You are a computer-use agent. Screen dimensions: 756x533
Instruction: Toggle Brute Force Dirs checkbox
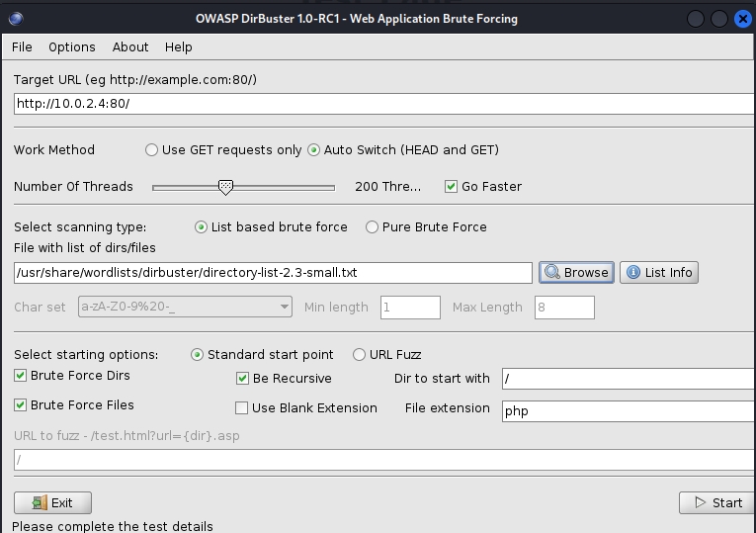pyautogui.click(x=21, y=376)
